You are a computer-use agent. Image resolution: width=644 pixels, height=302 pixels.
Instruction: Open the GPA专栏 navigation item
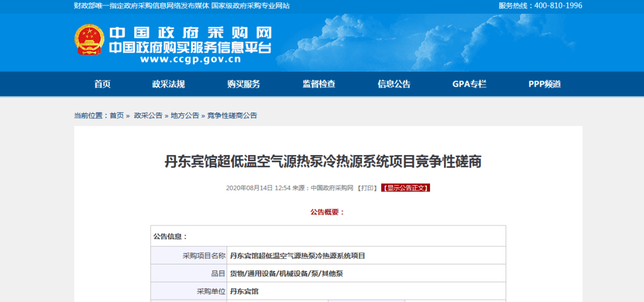pos(469,84)
